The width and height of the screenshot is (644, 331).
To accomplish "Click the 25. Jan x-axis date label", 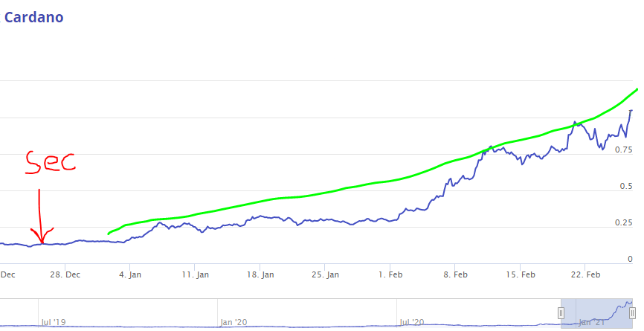I will [325, 274].
